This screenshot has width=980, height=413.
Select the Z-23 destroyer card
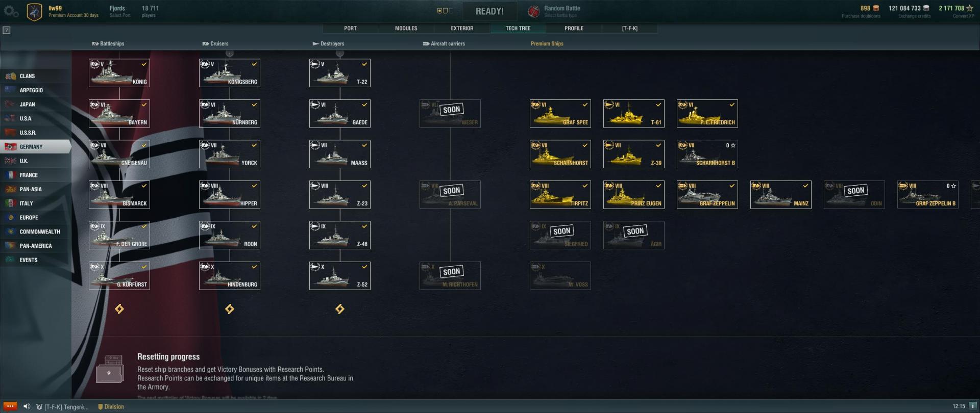coord(340,194)
